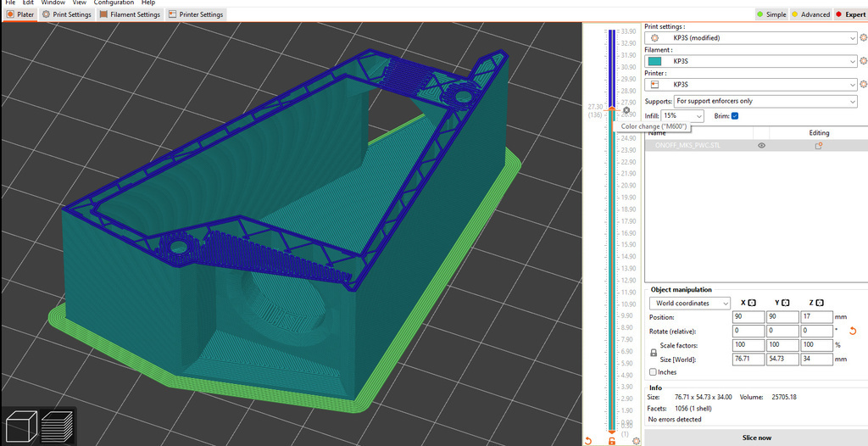This screenshot has height=446, width=868.
Task: Click the Position Z input field
Action: pos(816,317)
